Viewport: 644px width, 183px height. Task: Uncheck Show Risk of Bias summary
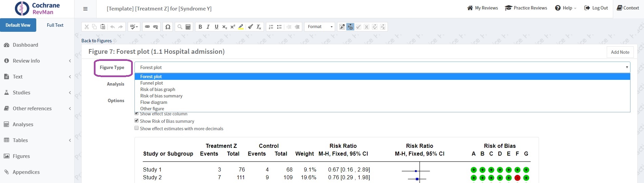[x=137, y=121]
